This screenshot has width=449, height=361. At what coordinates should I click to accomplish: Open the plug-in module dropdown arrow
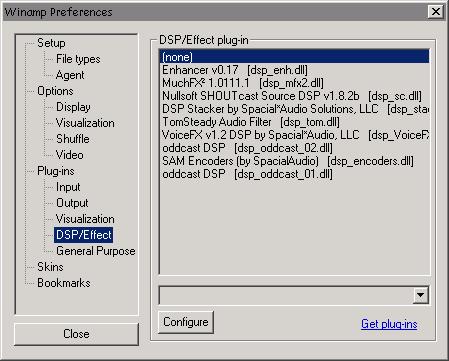pyautogui.click(x=421, y=295)
